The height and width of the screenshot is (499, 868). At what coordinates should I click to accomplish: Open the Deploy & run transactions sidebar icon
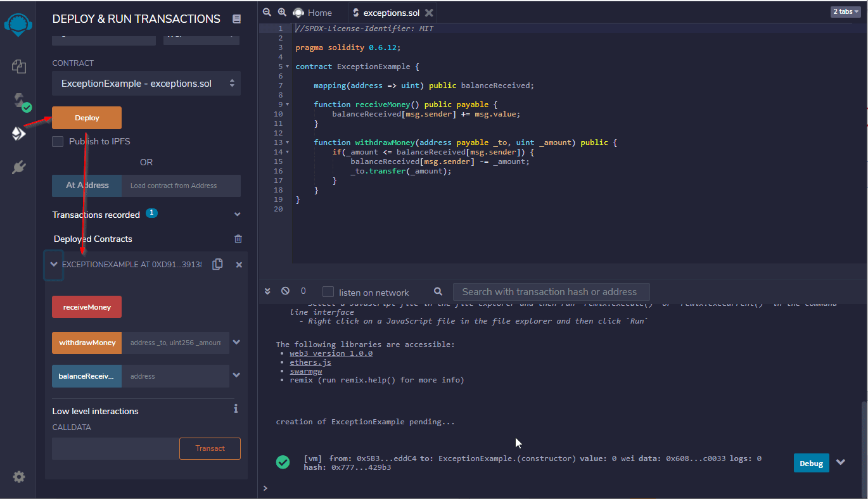click(18, 134)
